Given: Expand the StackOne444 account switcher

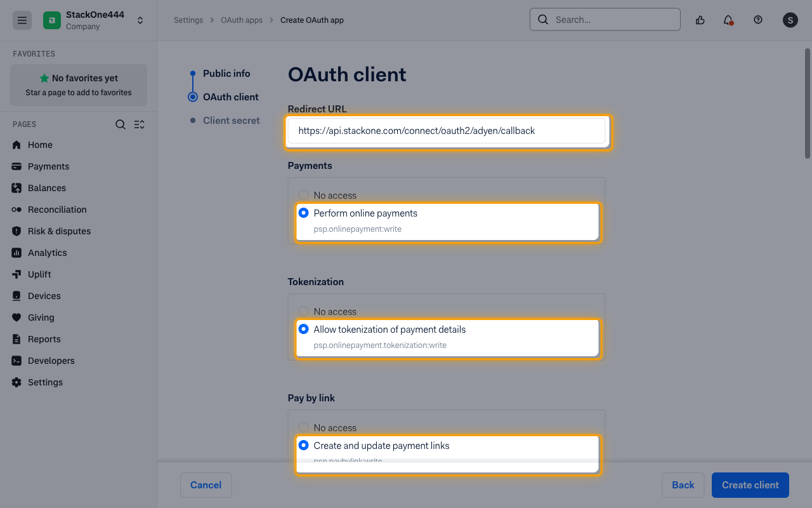Looking at the screenshot, I should 140,20.
